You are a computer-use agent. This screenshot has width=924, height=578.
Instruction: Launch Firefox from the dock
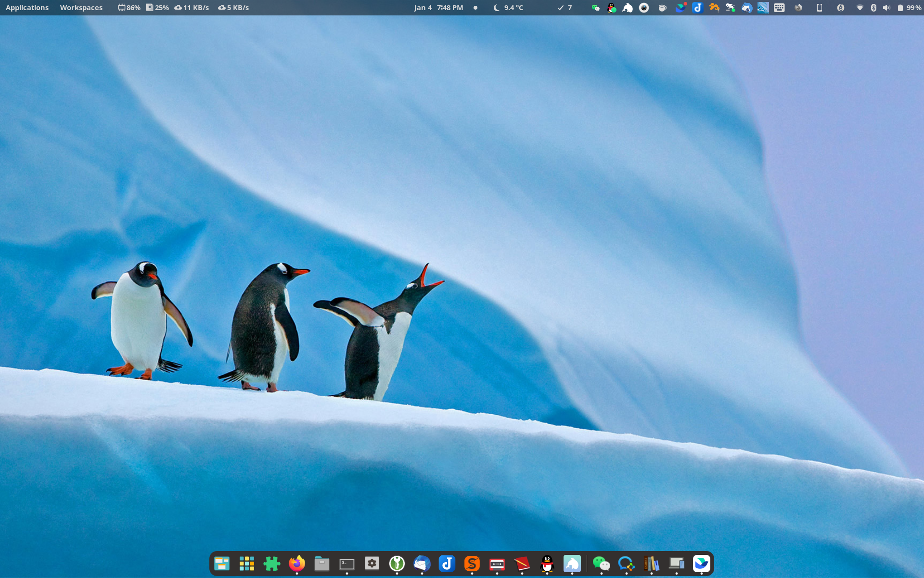point(297,563)
